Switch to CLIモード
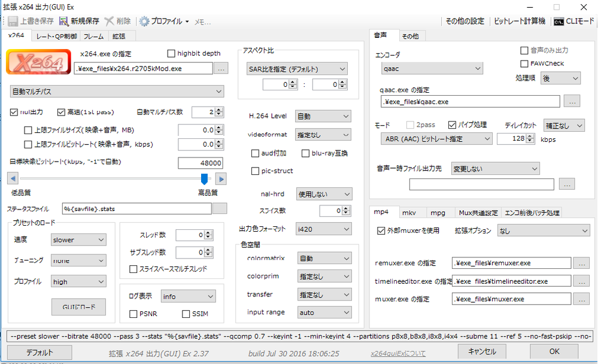The height and width of the screenshot is (364, 598). coord(572,21)
